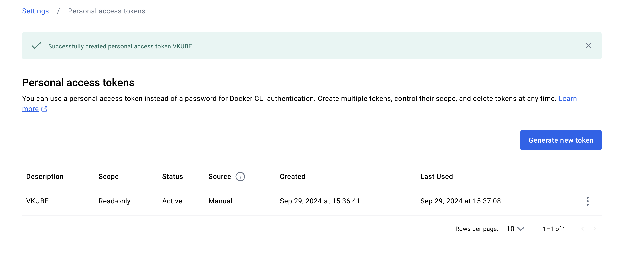644x274 pixels.
Task: Click the Scope column header
Action: point(108,177)
